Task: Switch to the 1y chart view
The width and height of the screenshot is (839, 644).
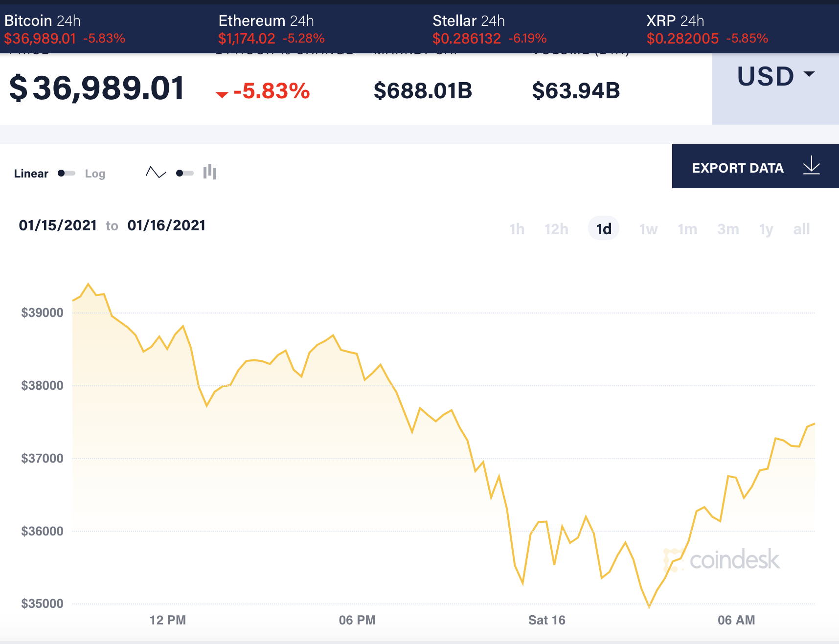Action: (766, 229)
